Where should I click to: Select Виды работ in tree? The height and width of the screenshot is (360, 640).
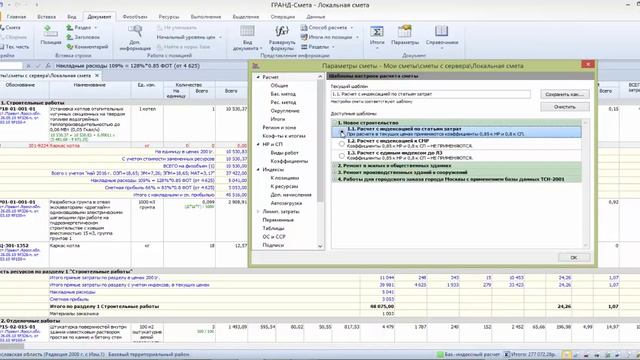click(x=284, y=153)
